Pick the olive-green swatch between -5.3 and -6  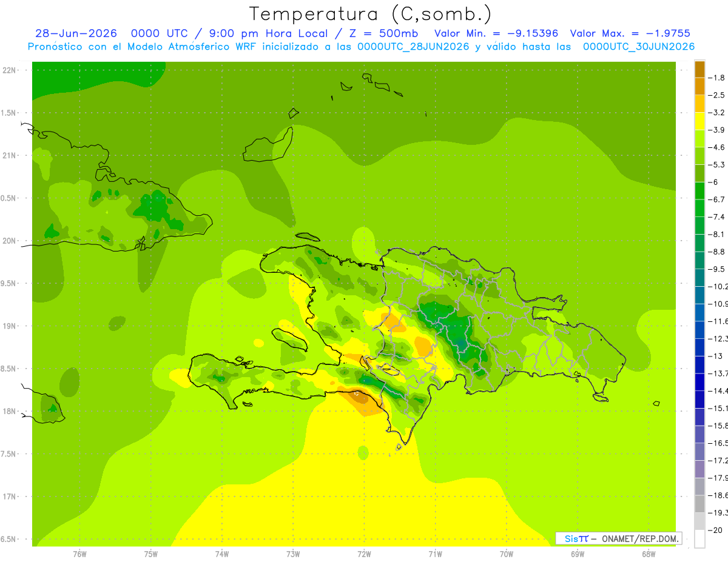699,173
